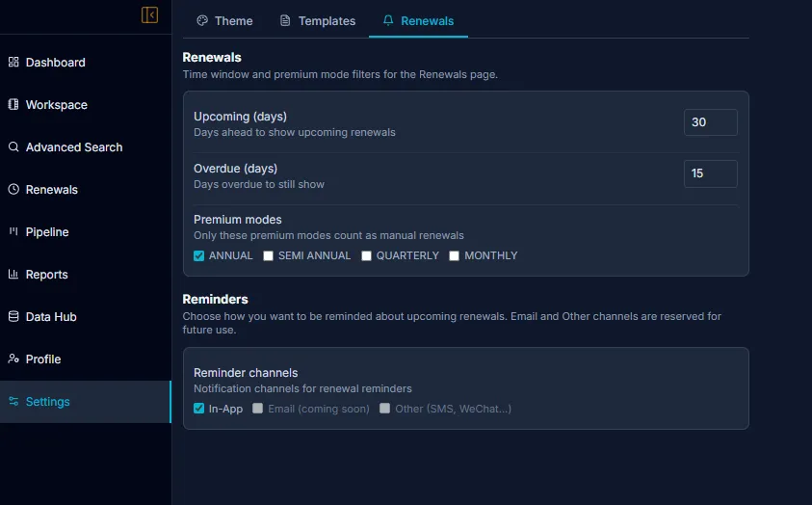Open the Profile page
Viewport: 812px width, 505px height.
pyautogui.click(x=86, y=359)
